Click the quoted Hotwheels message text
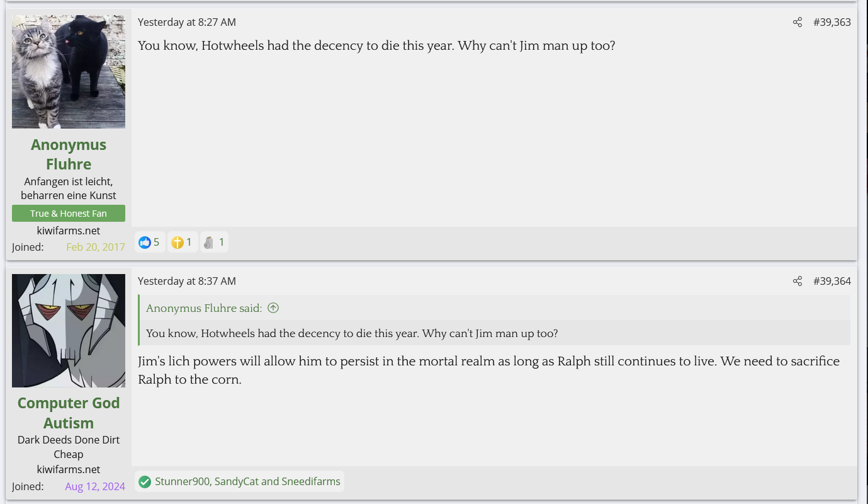This screenshot has height=504, width=868. pos(352,333)
